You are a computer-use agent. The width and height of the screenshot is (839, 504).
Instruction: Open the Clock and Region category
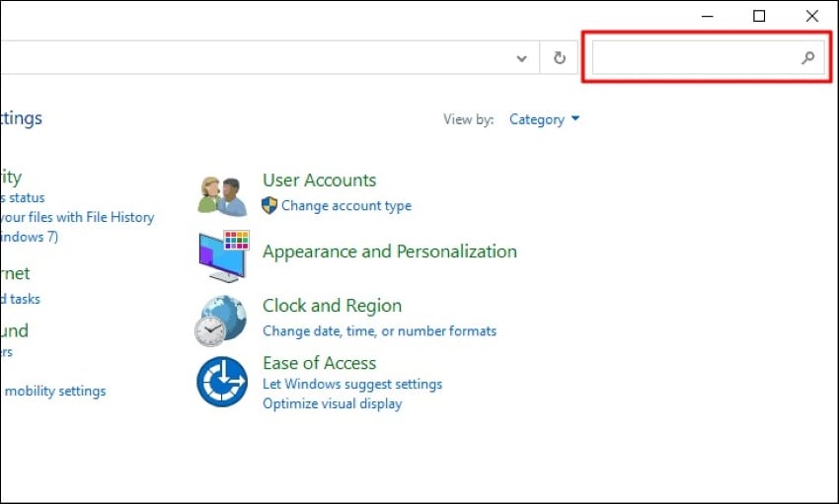click(x=332, y=306)
